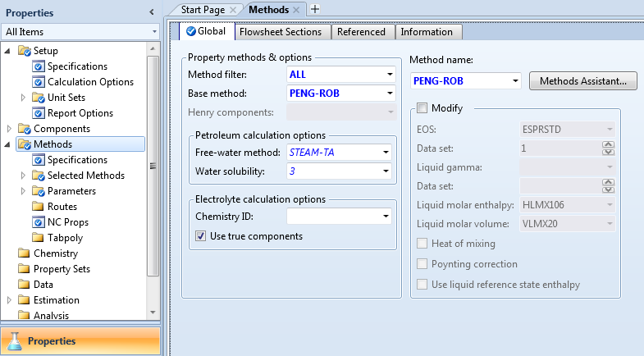Click the Properties flask icon at bottom

(14, 340)
